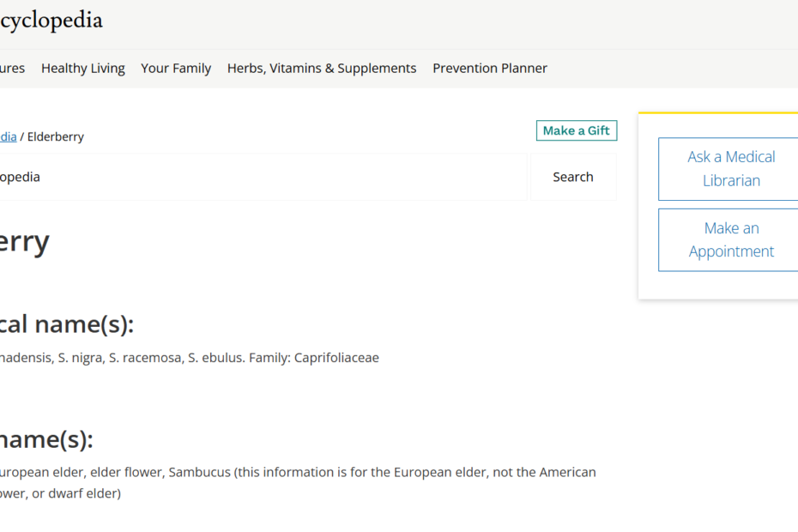Follow the breadcrumb link before Elderberry

8,136
